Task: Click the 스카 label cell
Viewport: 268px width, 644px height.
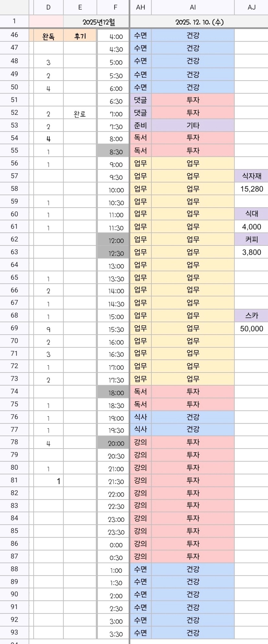Action: [251, 316]
